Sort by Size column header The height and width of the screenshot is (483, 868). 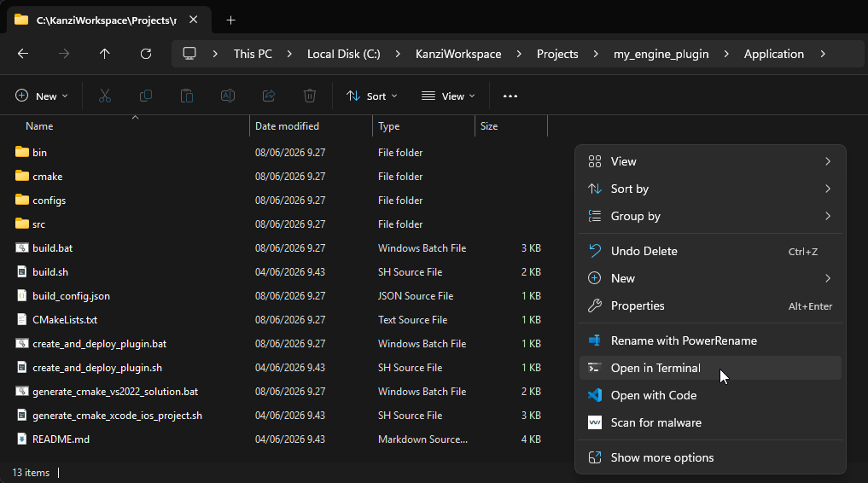[489, 126]
